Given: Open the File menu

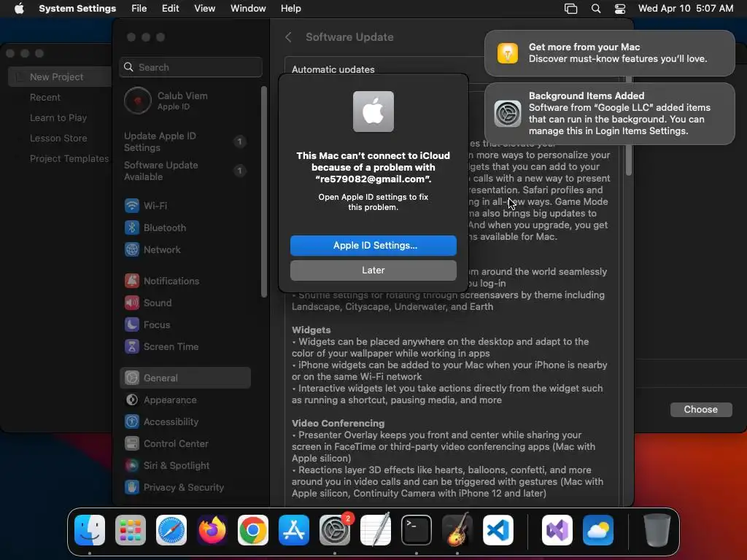Looking at the screenshot, I should coord(139,9).
